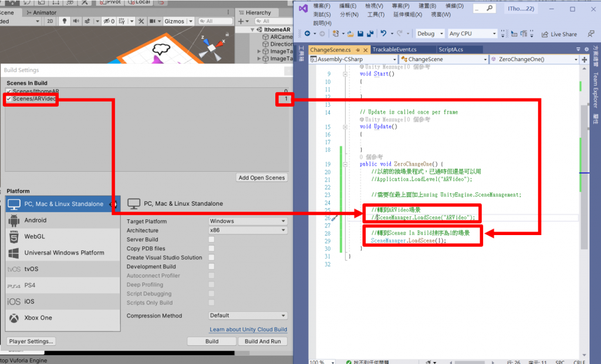Click Live Share button
The width and height of the screenshot is (601, 364).
(559, 34)
